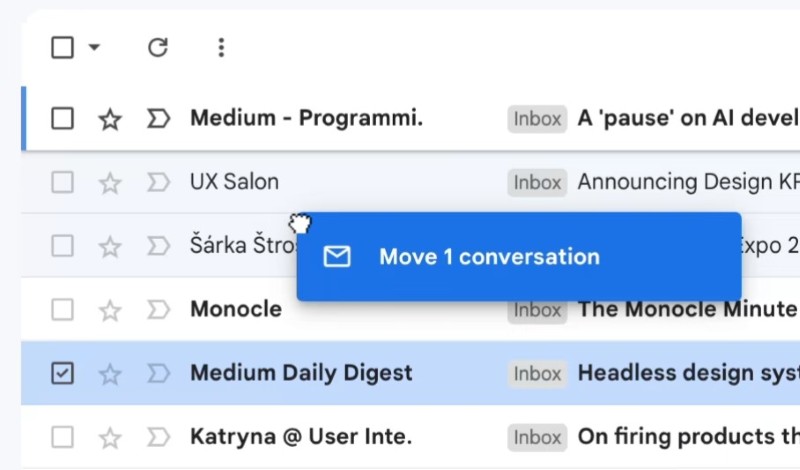The image size is (800, 470).
Task: Star the UX Salon email
Action: click(110, 183)
